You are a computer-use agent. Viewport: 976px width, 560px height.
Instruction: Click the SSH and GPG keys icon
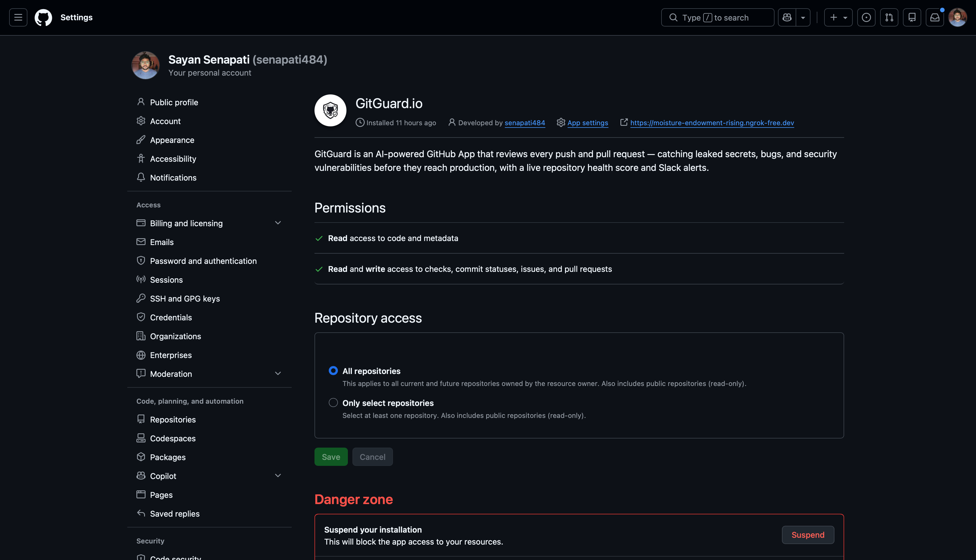pos(141,298)
